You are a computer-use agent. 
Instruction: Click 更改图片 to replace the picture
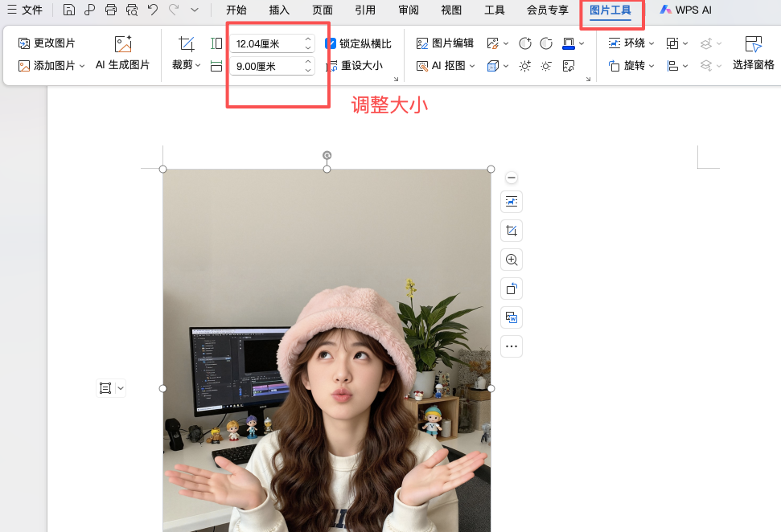47,43
